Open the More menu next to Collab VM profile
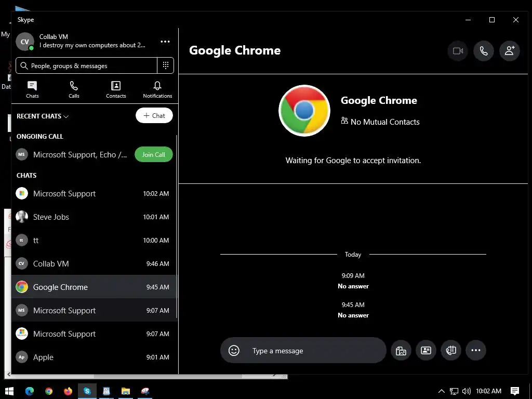The image size is (532, 399). [x=165, y=42]
